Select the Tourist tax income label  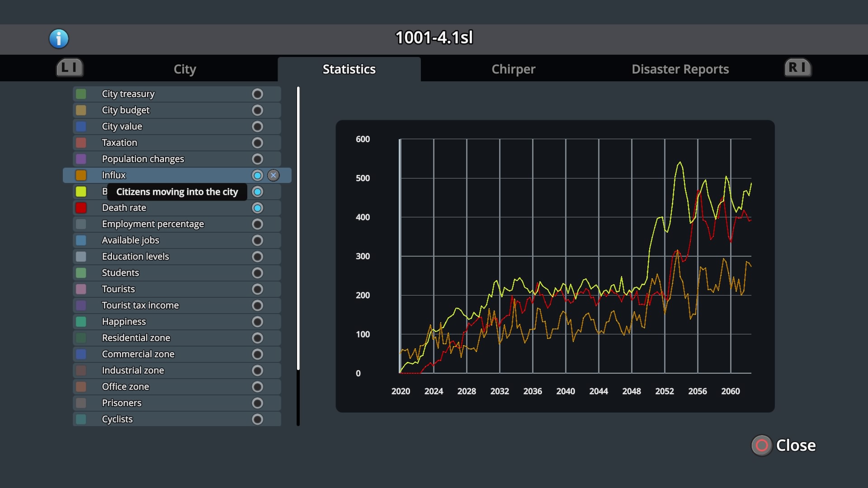click(140, 305)
